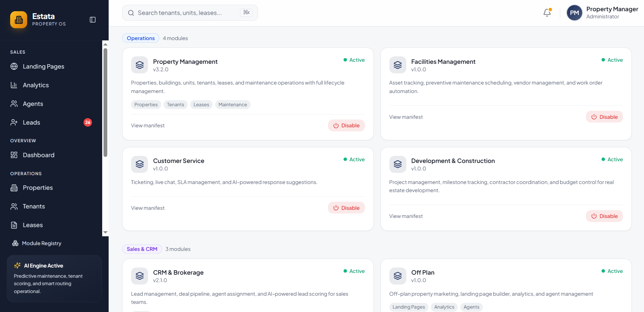644x312 pixels.
Task: Open the notifications bell
Action: 547,13
